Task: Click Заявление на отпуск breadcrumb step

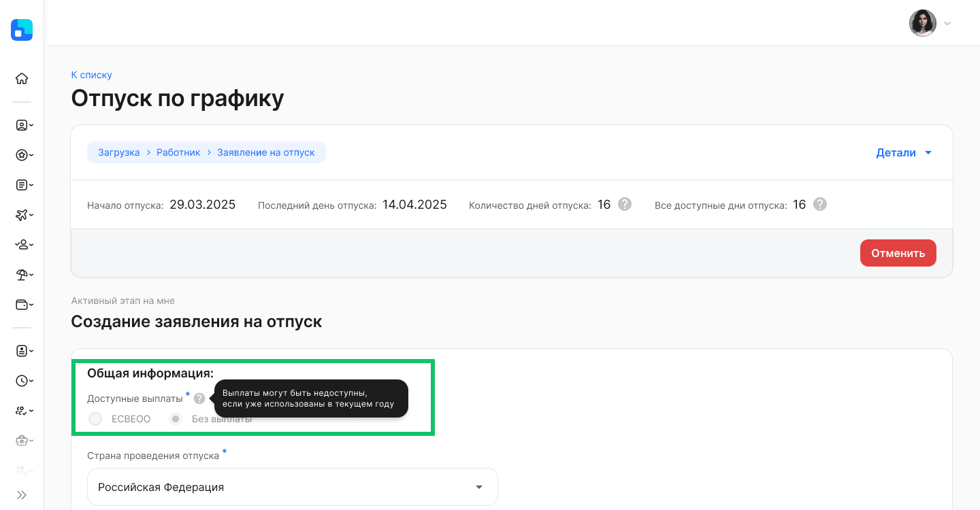Action: (266, 152)
